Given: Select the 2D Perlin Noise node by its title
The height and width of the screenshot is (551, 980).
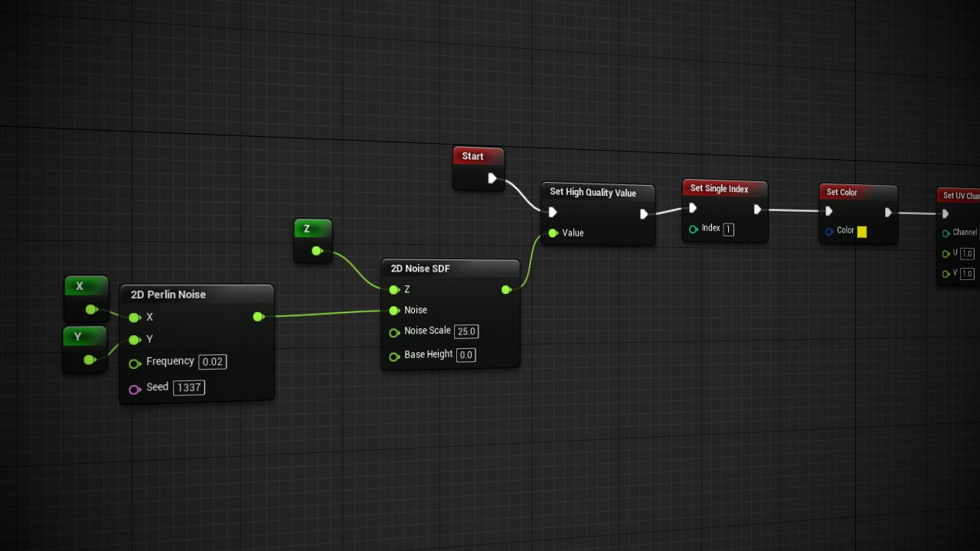Looking at the screenshot, I should coord(168,295).
